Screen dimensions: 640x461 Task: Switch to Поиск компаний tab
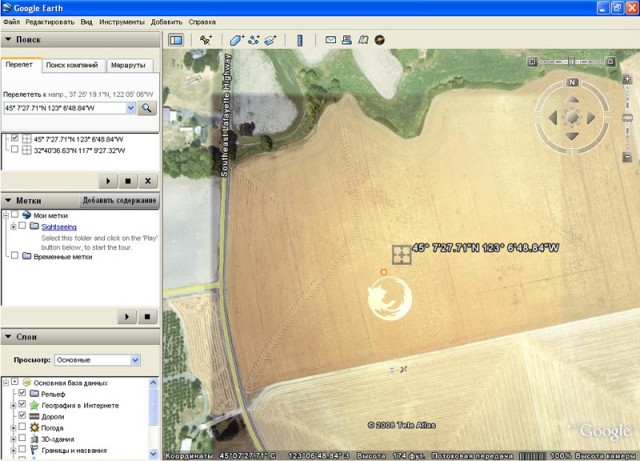coord(72,65)
